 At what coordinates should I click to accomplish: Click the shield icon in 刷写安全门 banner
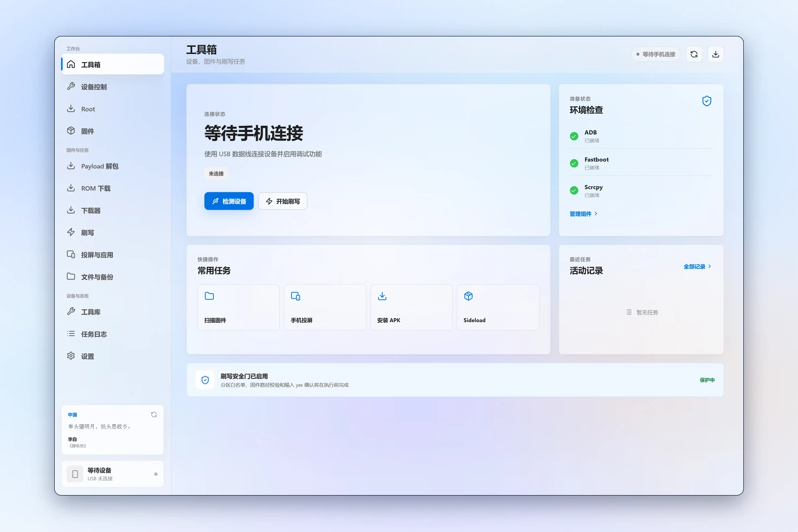205,380
